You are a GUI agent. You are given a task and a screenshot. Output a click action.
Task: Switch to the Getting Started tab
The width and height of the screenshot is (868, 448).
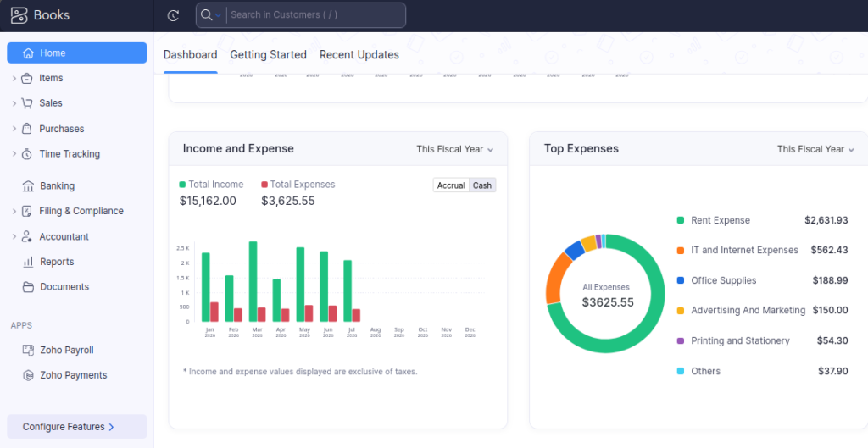(269, 55)
